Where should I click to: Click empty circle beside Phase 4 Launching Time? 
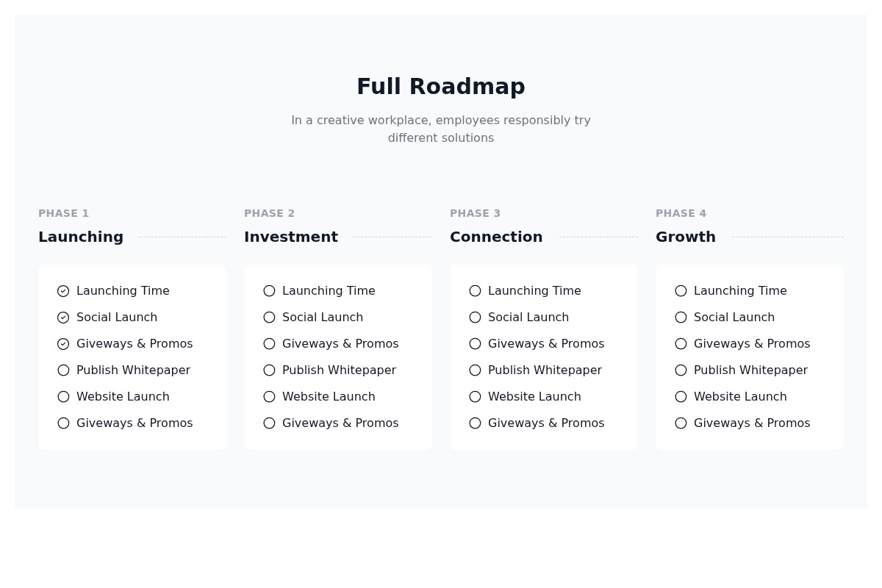(x=681, y=291)
